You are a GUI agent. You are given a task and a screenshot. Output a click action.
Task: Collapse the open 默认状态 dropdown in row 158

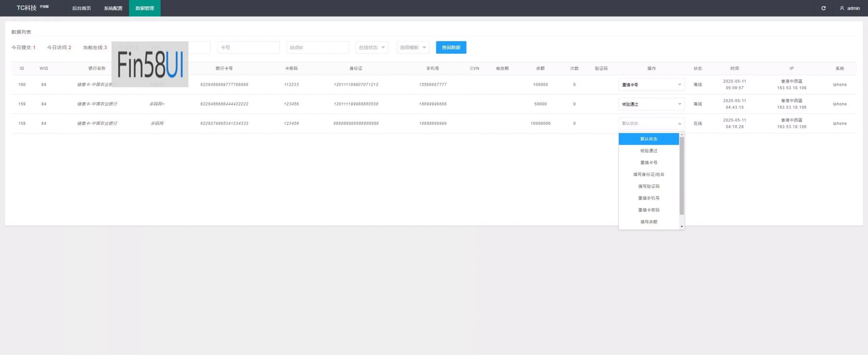pyautogui.click(x=651, y=123)
